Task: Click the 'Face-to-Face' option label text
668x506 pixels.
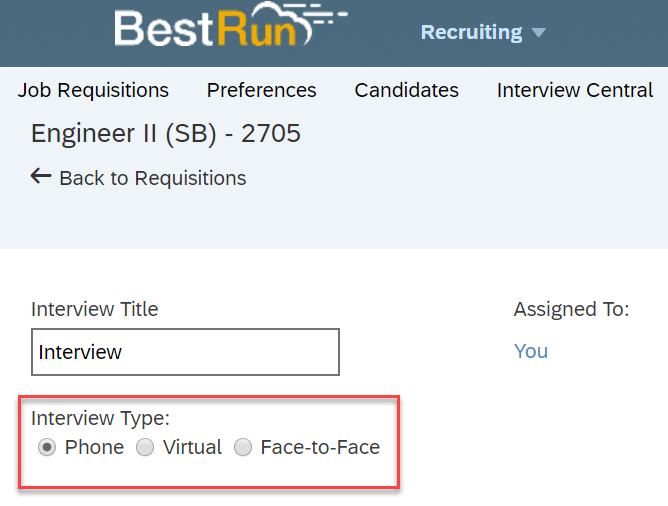Action: point(320,447)
